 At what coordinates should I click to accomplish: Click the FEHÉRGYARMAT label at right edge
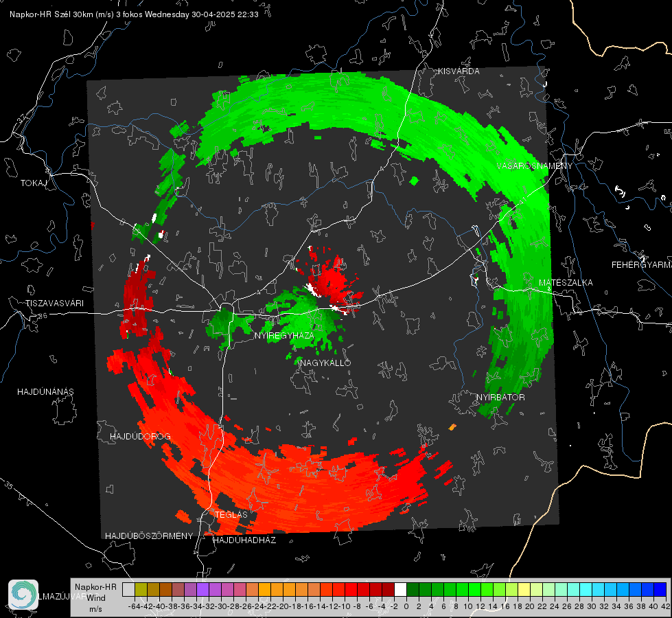(x=642, y=265)
